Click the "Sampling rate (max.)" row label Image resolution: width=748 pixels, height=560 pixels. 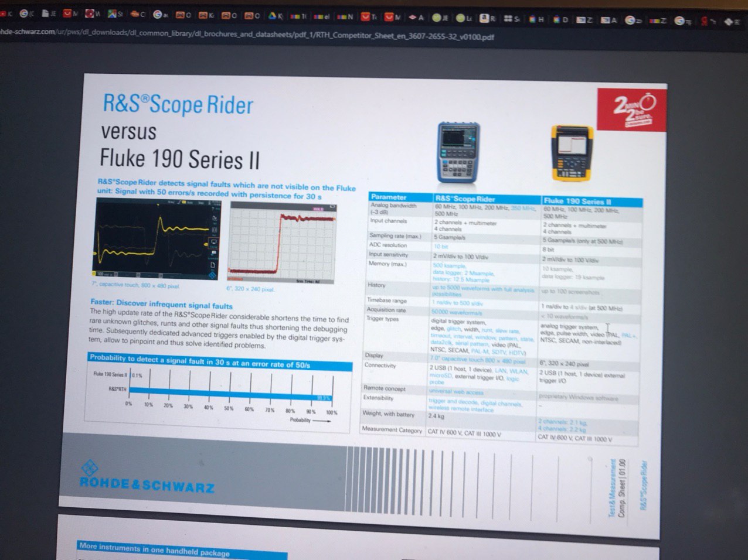395,235
